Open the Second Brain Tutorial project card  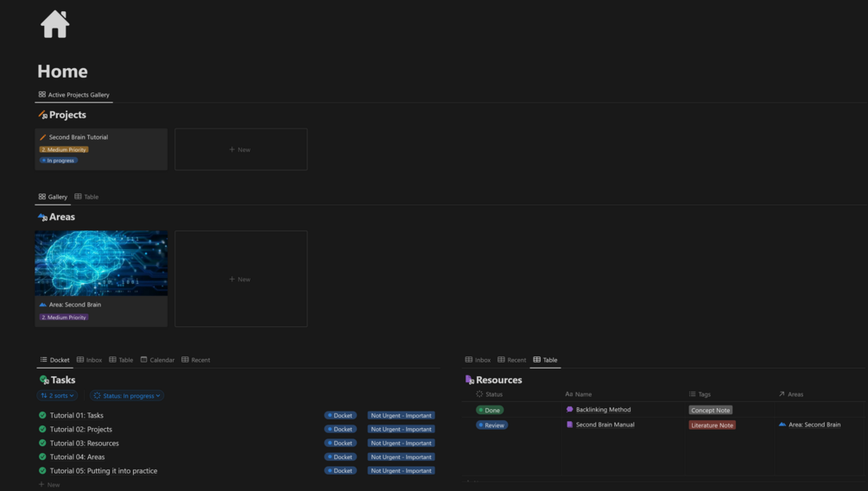(101, 149)
